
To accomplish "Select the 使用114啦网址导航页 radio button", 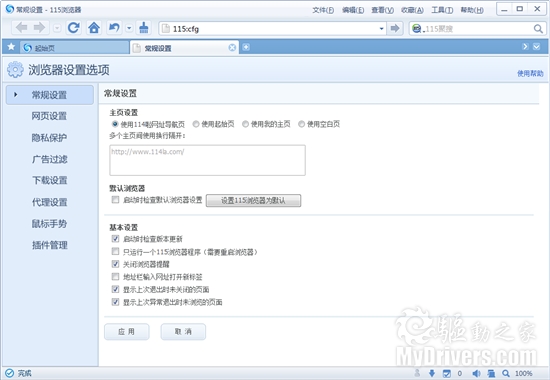I will pos(115,124).
